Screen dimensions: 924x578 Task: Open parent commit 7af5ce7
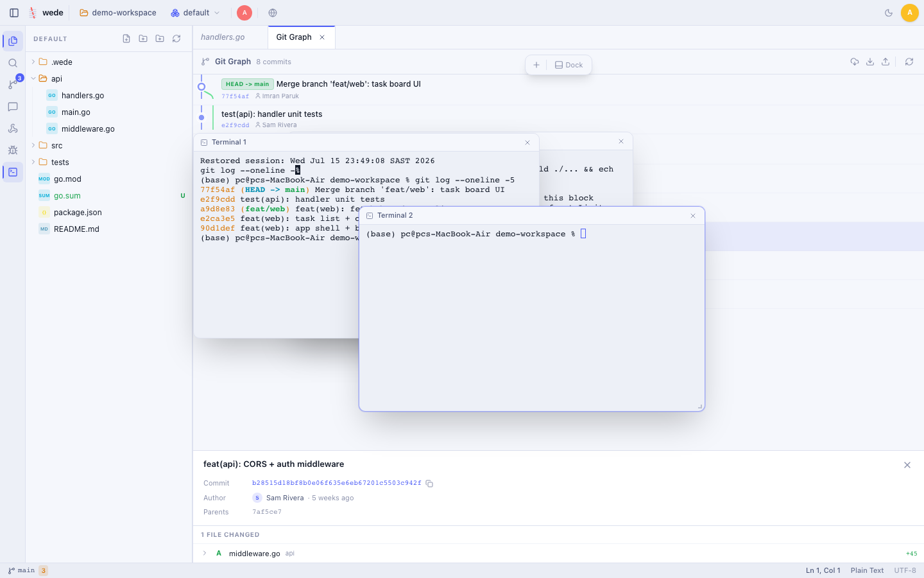(x=267, y=512)
